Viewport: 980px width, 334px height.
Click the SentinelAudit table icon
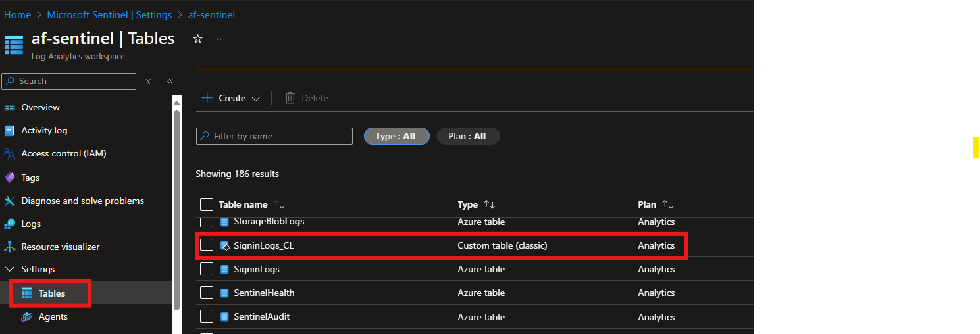coord(224,316)
